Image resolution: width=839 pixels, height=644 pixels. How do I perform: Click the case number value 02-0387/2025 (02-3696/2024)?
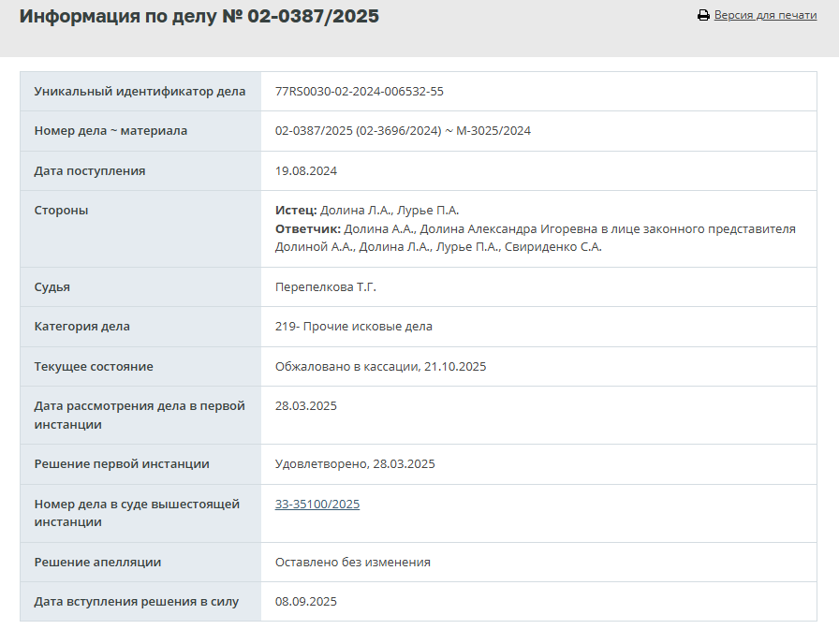pyautogui.click(x=358, y=131)
